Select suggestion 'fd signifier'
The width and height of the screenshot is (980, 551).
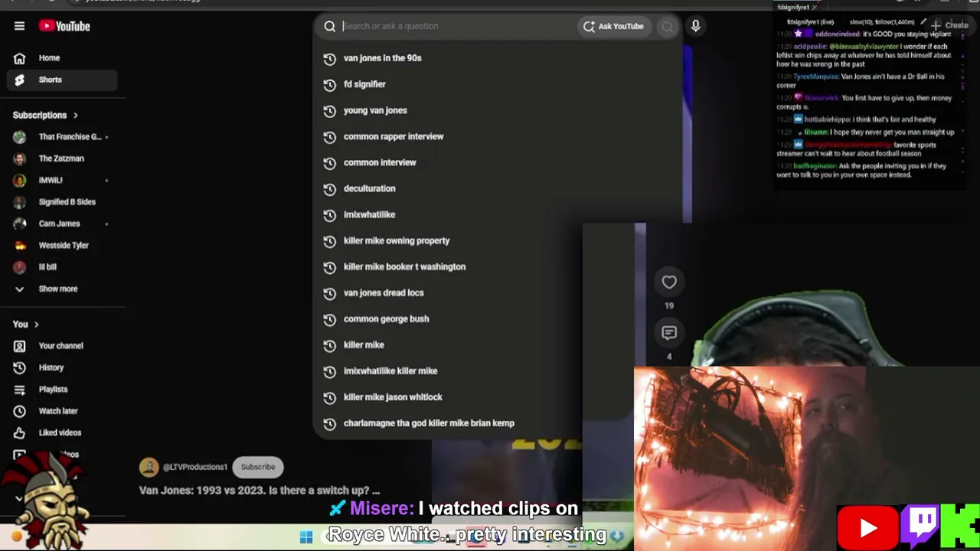click(x=498, y=84)
